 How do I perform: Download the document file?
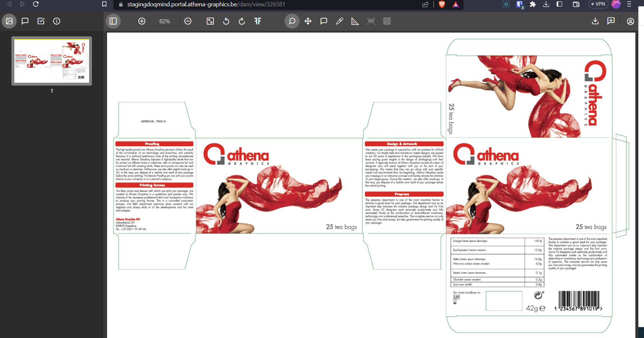point(595,21)
